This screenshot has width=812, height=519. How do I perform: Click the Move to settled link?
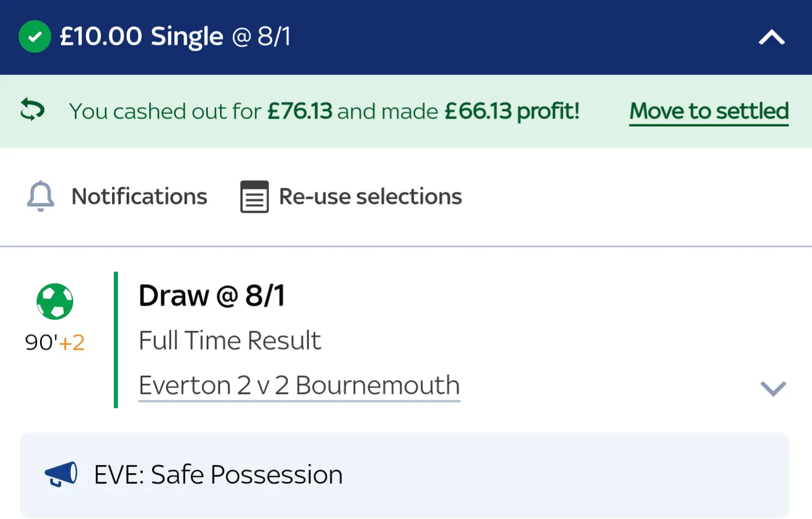[x=709, y=111]
